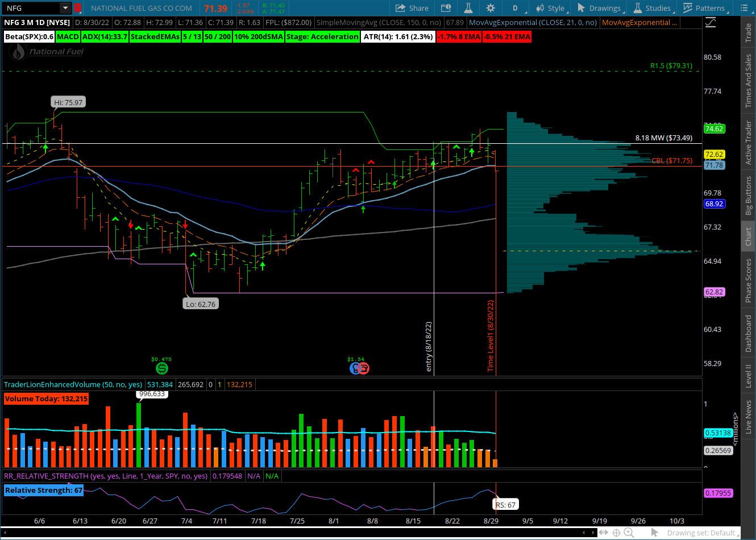The width and height of the screenshot is (756, 540).
Task: Open chart settings gear icon
Action: pyautogui.click(x=491, y=8)
